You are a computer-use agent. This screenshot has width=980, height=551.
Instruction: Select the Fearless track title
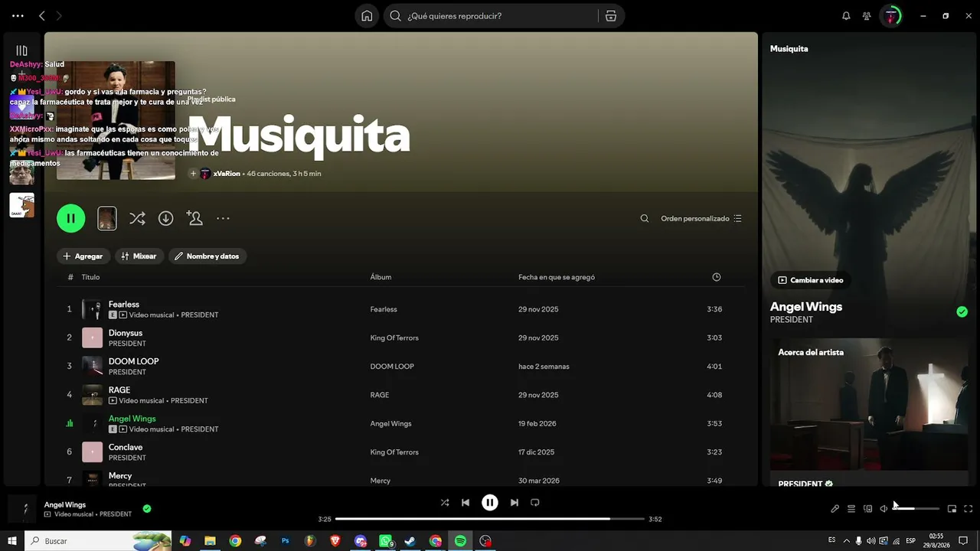[x=124, y=305]
